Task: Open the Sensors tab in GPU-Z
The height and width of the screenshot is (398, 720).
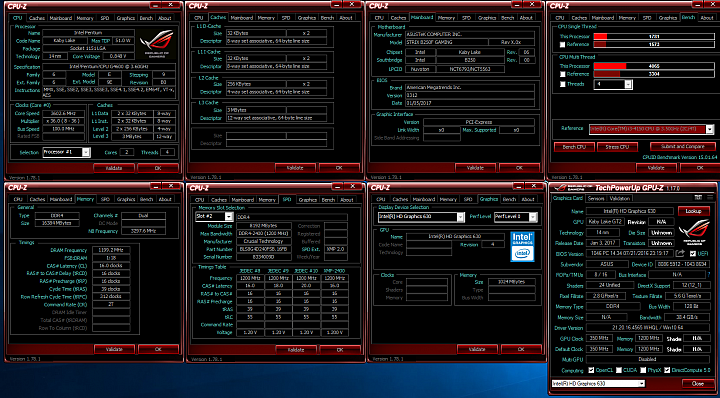Action: click(596, 198)
